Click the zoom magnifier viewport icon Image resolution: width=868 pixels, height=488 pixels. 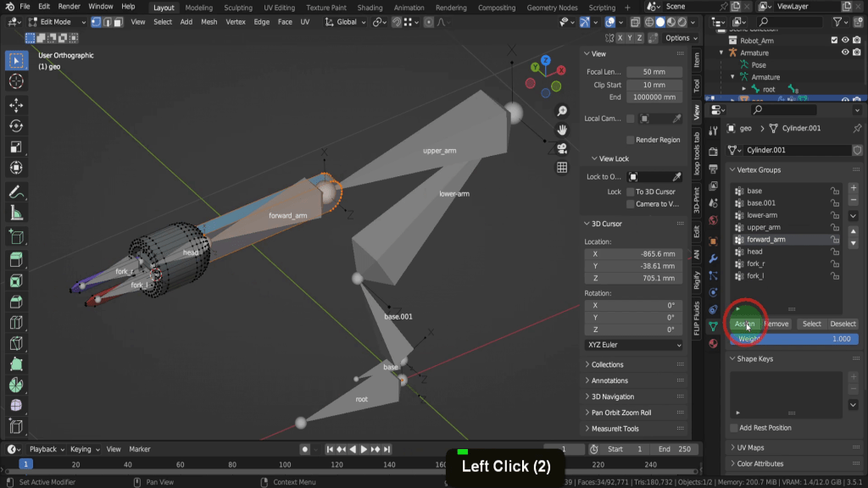(562, 112)
